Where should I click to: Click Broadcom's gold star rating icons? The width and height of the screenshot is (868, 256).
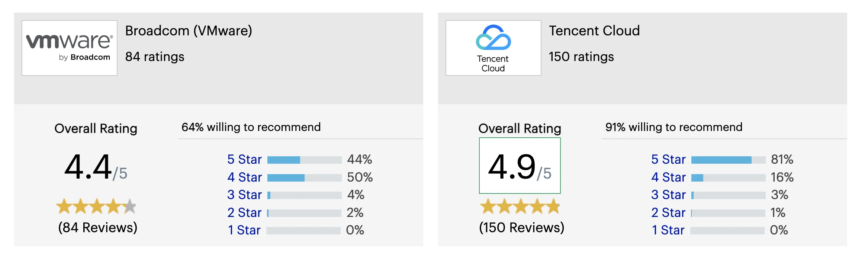click(x=96, y=206)
